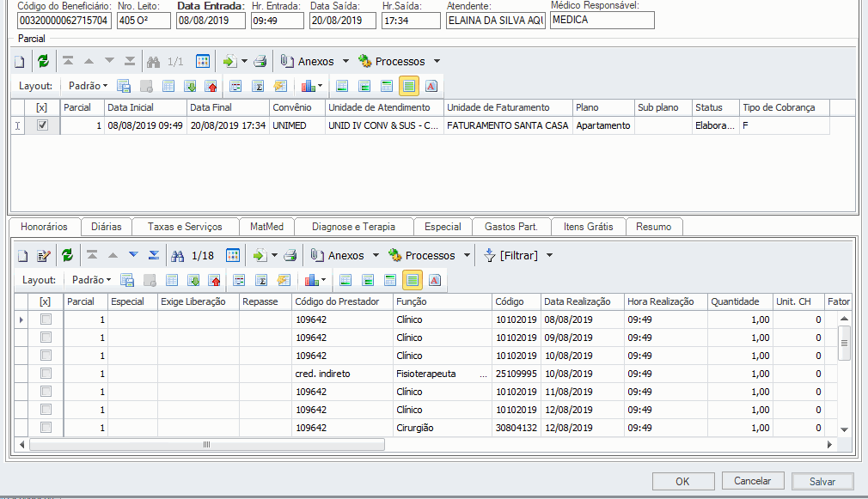Check the row dated 11/08/2019 Clínico

point(46,392)
